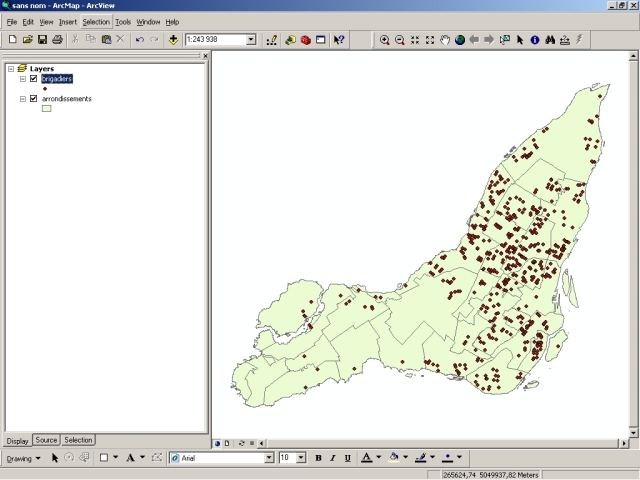Open the Tools menu
The width and height of the screenshot is (640, 480).
pyautogui.click(x=123, y=22)
